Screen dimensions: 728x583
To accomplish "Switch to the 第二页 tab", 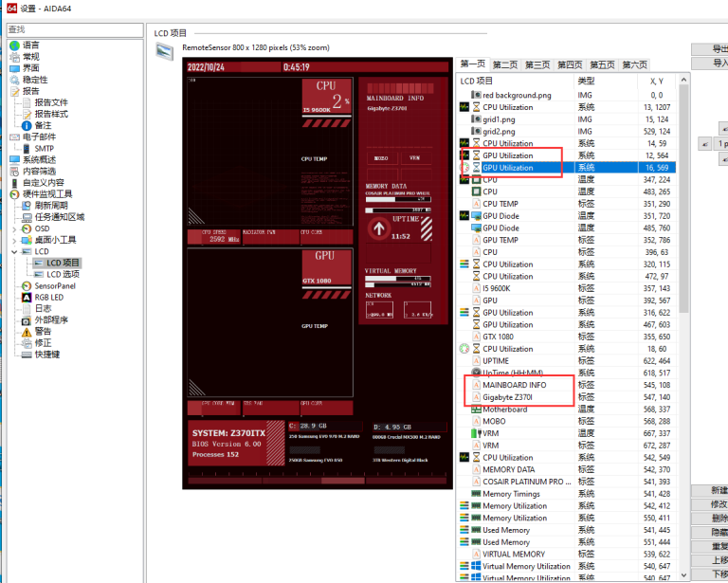I will click(505, 64).
